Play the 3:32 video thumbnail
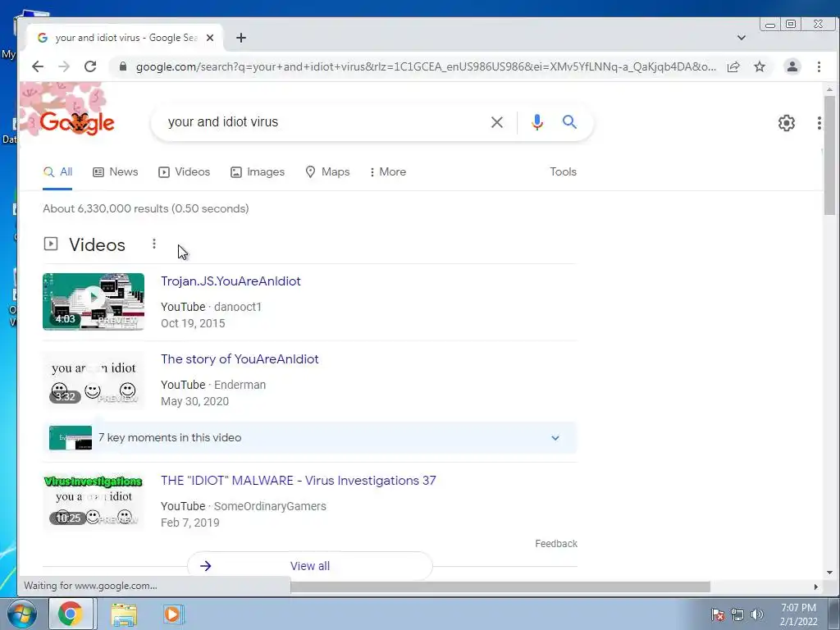 (x=94, y=381)
